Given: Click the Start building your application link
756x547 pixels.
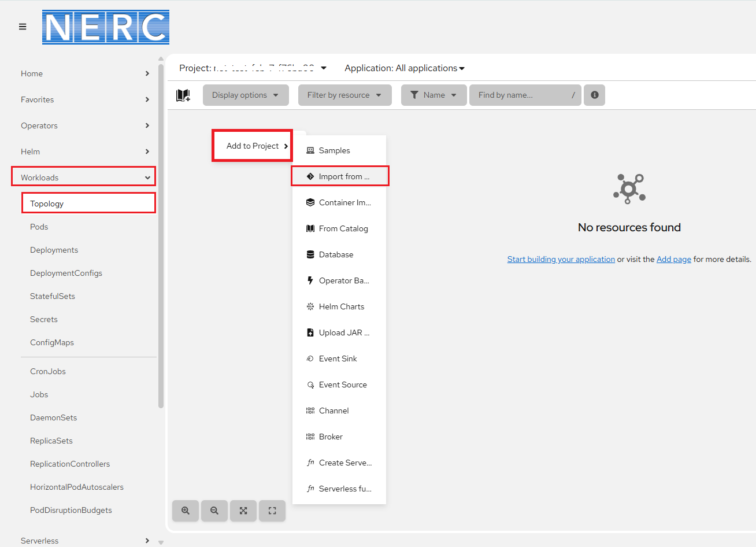Looking at the screenshot, I should (x=561, y=259).
